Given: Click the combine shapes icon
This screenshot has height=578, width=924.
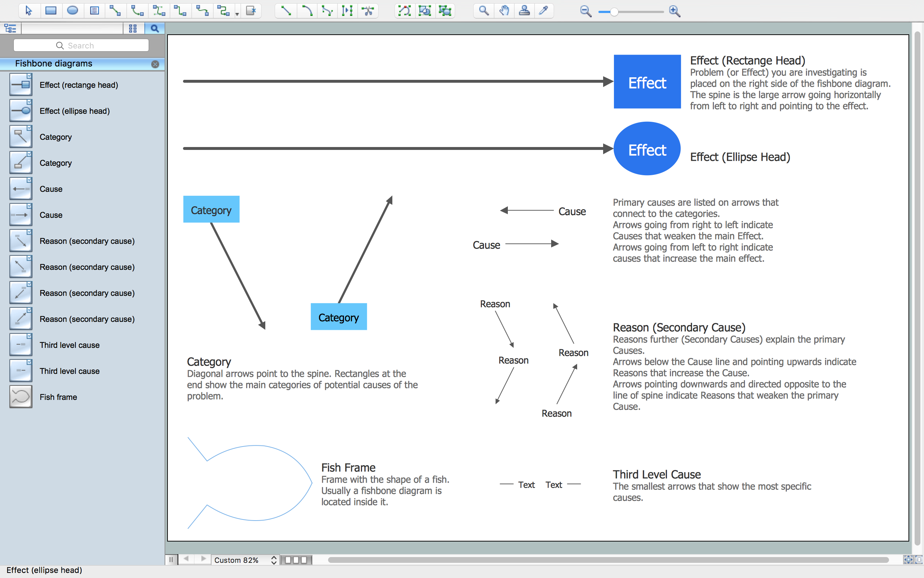Looking at the screenshot, I should pos(445,11).
